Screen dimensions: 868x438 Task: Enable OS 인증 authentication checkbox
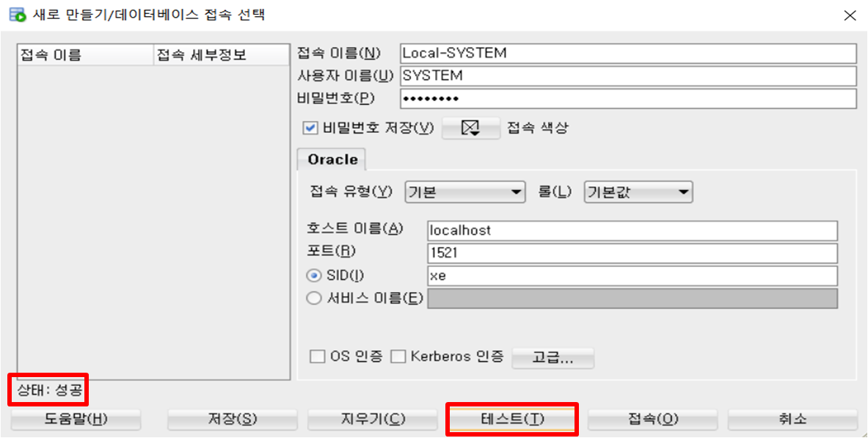tap(318, 357)
